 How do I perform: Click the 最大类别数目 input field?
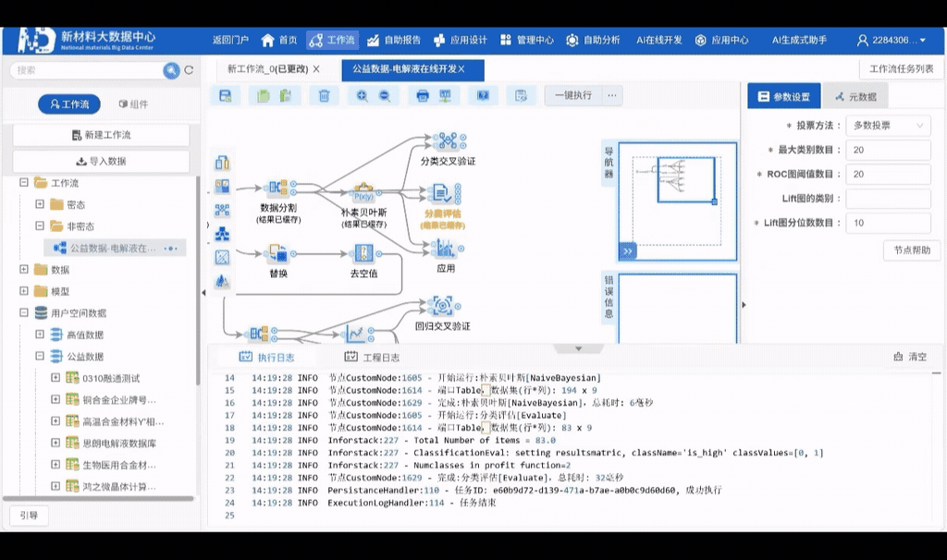[x=888, y=150]
